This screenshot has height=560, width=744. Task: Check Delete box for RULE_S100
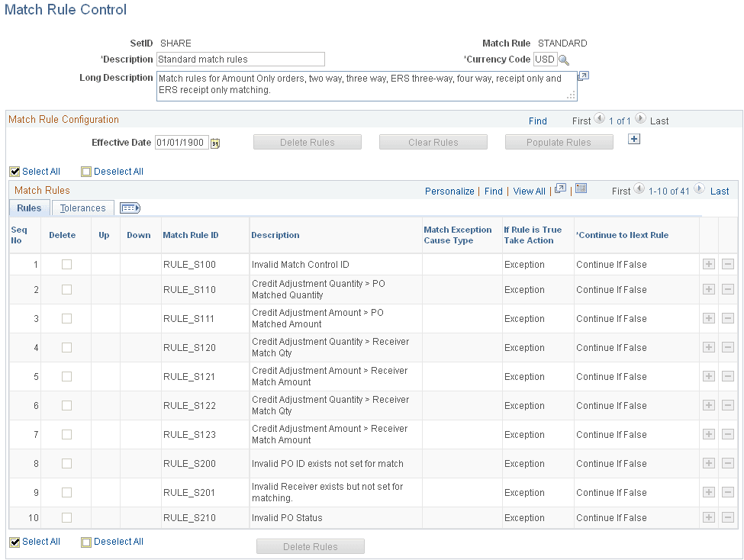(67, 264)
